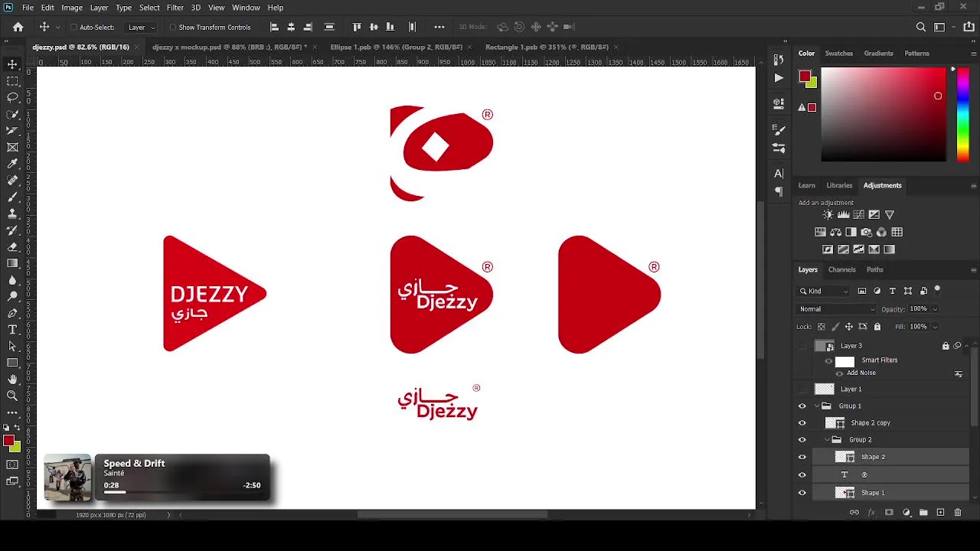Add a layer style with fx icon
Viewport: 980px width, 551px height.
[x=871, y=513]
